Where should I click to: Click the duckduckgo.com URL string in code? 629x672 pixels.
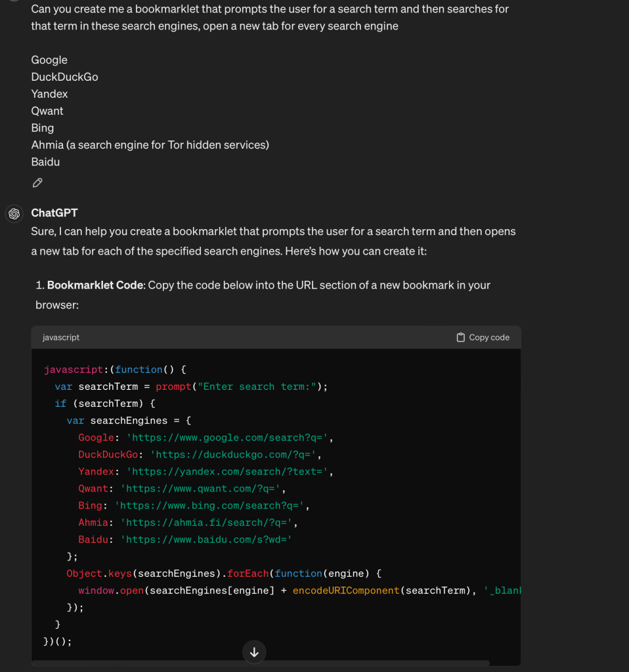233,455
